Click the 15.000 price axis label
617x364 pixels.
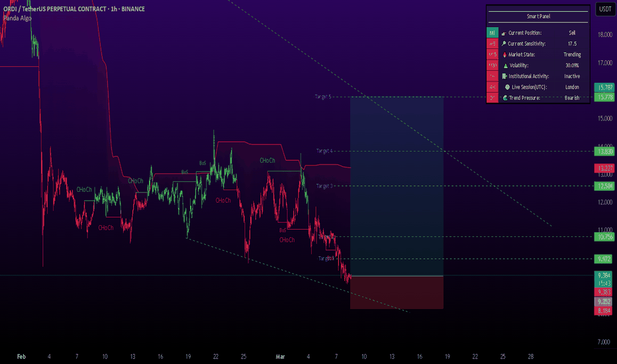coord(605,118)
